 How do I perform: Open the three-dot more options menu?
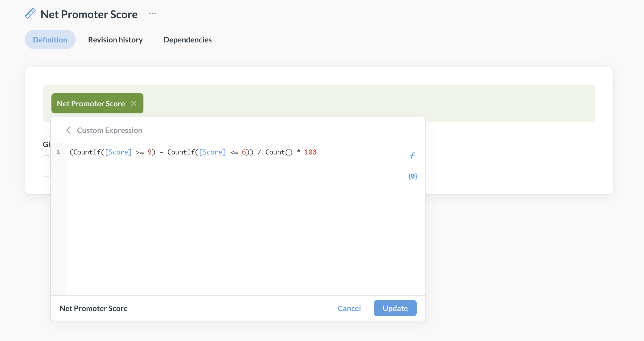(x=152, y=14)
